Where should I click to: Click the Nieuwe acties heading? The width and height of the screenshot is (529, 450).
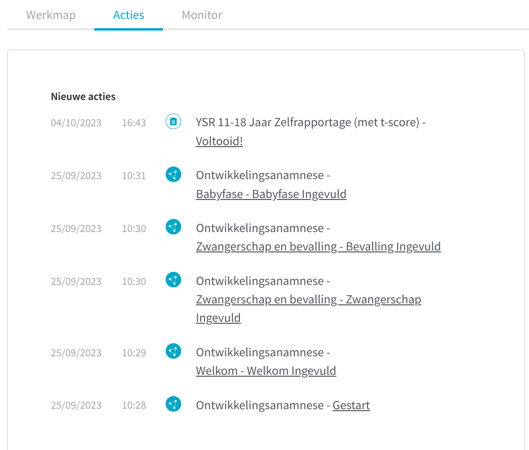tap(83, 96)
